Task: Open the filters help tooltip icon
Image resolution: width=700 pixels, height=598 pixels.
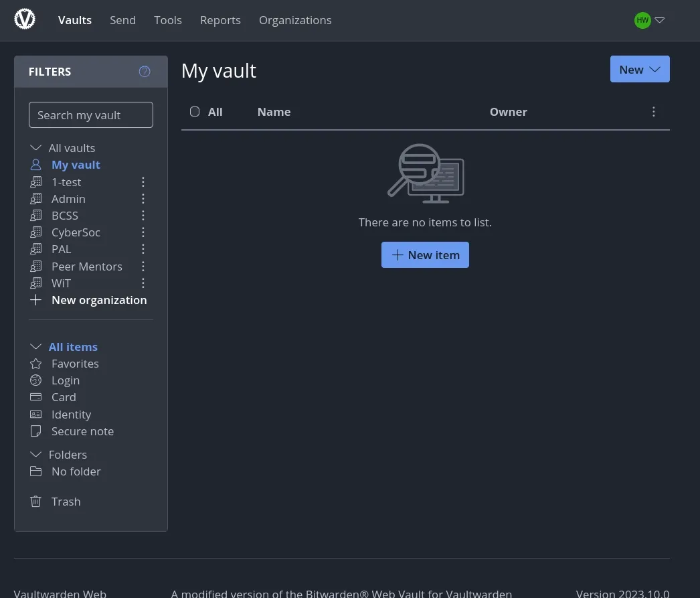Action: tap(144, 71)
